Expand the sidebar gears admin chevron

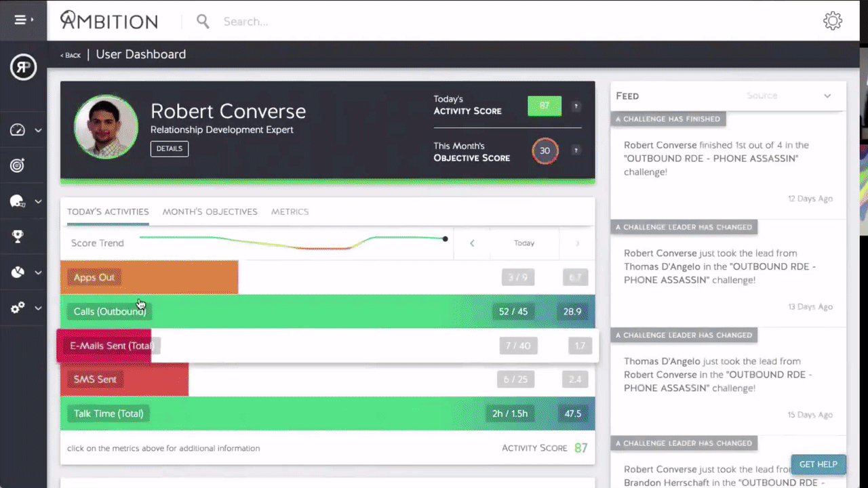pos(38,308)
